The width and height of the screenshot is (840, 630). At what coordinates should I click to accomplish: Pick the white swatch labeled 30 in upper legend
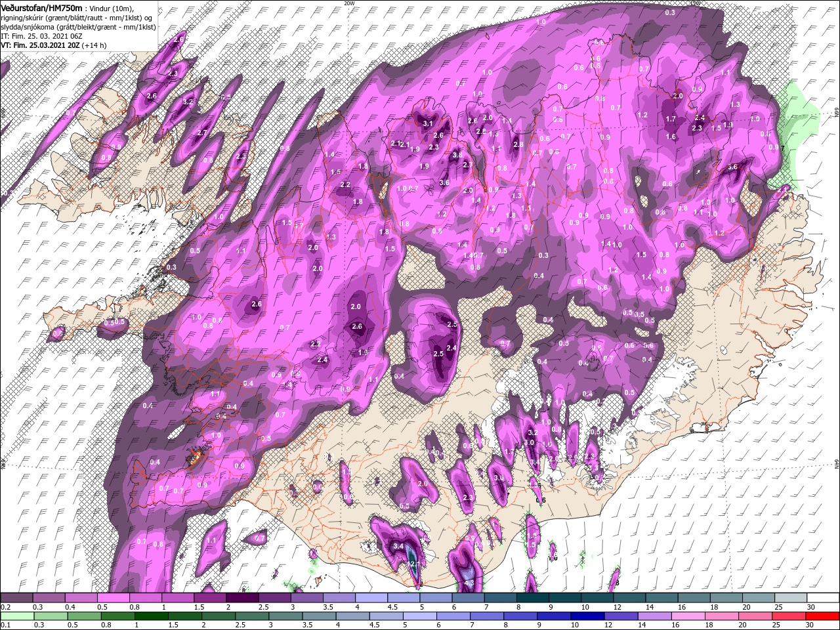point(824,598)
